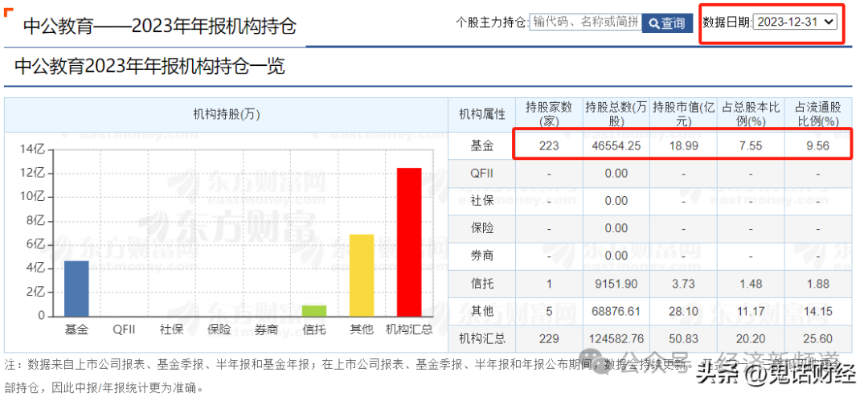Click the 8亿 y-axis label

click(35, 221)
